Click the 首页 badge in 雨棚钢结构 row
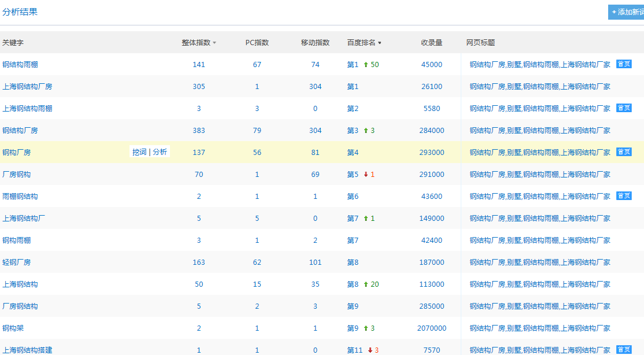644x355 pixels. (623, 196)
